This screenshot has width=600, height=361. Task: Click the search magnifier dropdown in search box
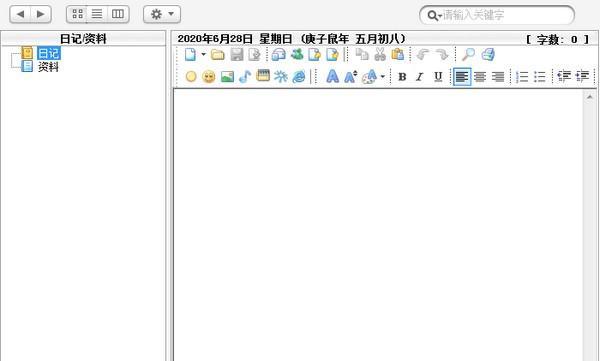pyautogui.click(x=434, y=15)
